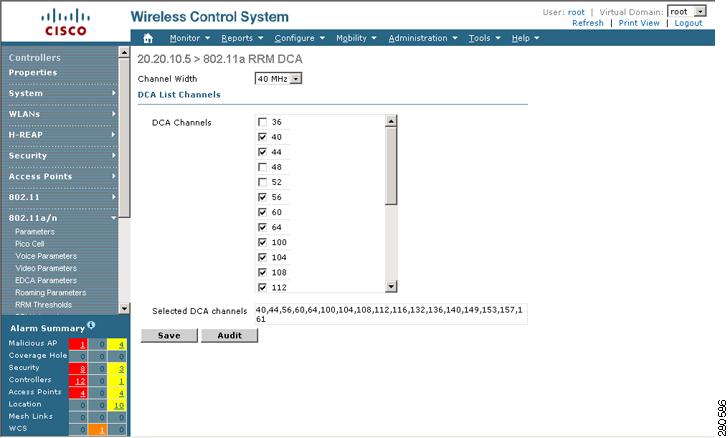Open minor Location alarm count 10
The image size is (728, 438).
tap(117, 405)
